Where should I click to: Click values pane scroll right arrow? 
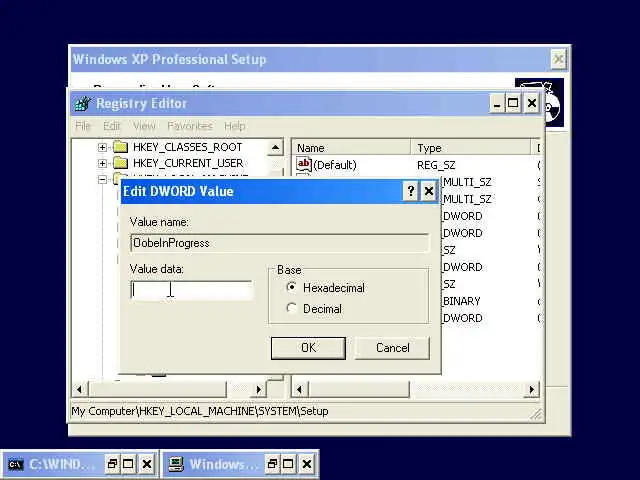pos(531,389)
